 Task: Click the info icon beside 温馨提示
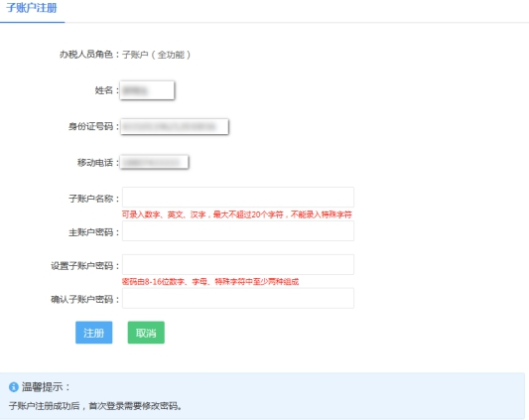(14, 387)
